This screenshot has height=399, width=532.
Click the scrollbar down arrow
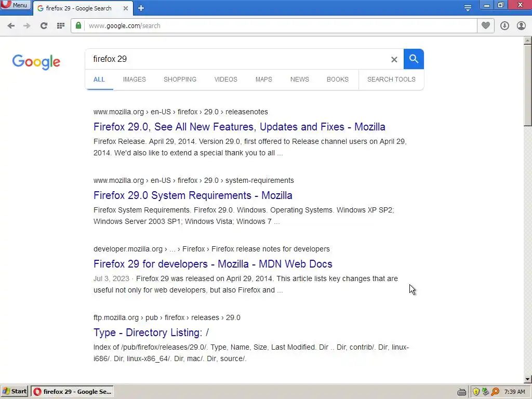coord(528,379)
